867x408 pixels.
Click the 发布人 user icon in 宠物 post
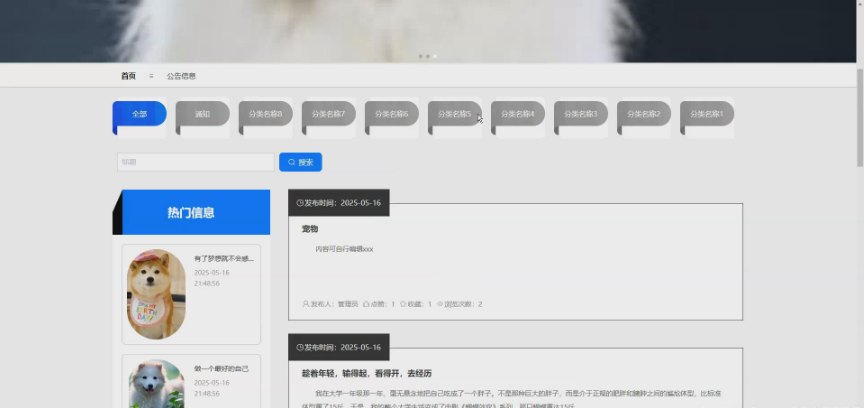point(306,304)
